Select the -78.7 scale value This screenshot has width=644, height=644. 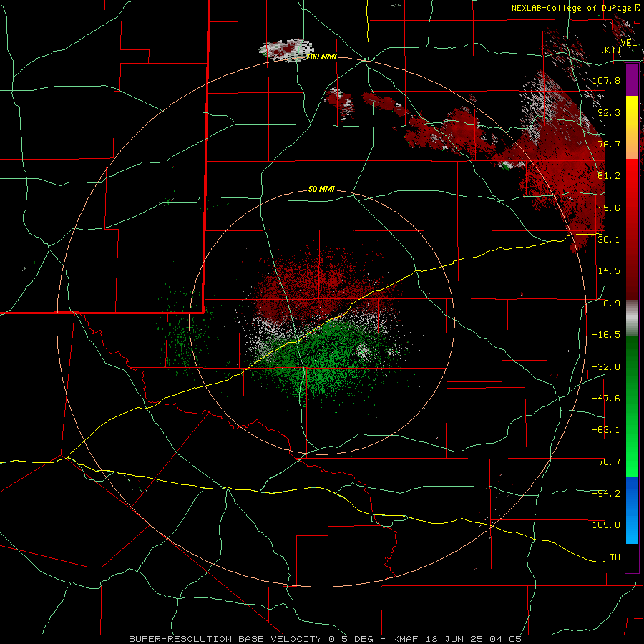pos(606,462)
